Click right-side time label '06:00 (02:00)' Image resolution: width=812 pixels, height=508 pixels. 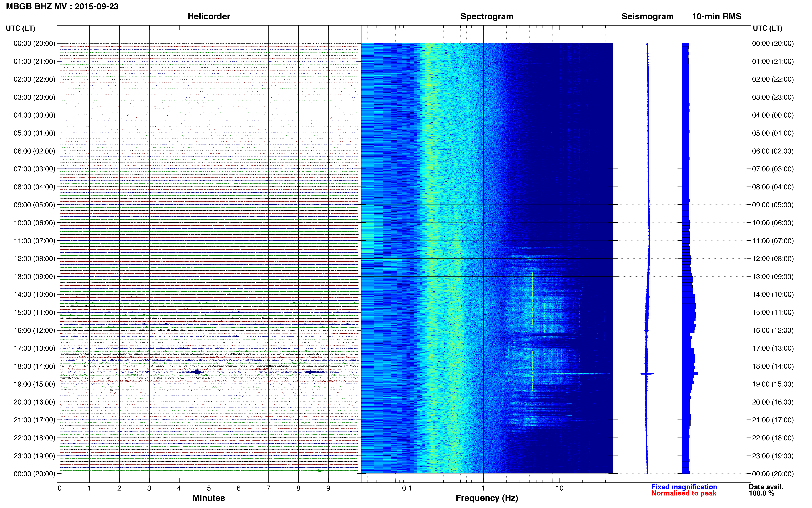(773, 151)
